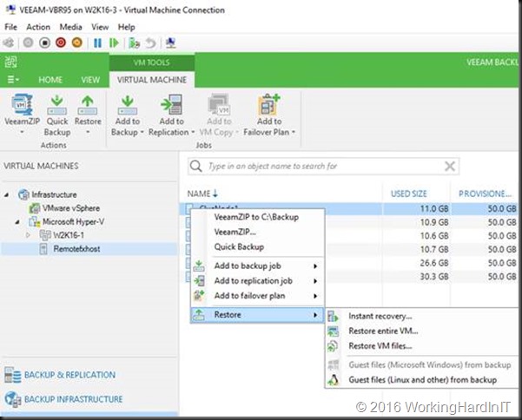522x420 pixels.
Task: Click the green Reset VM toolbar button
Action: click(114, 43)
